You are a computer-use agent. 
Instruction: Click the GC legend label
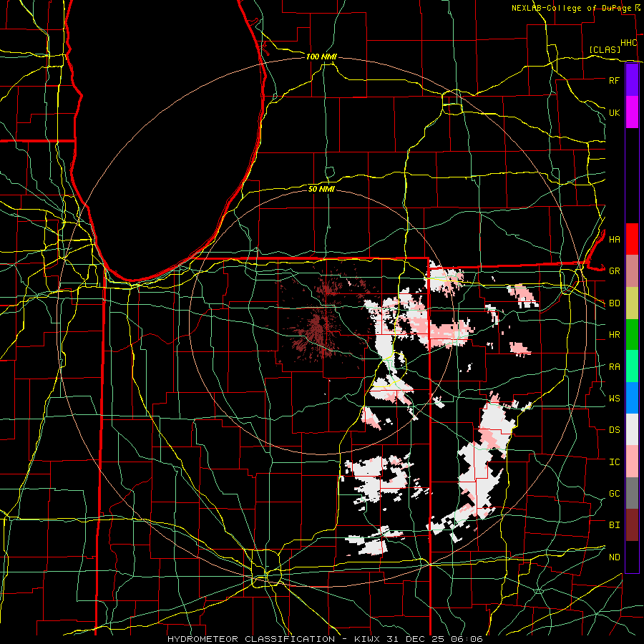[614, 494]
